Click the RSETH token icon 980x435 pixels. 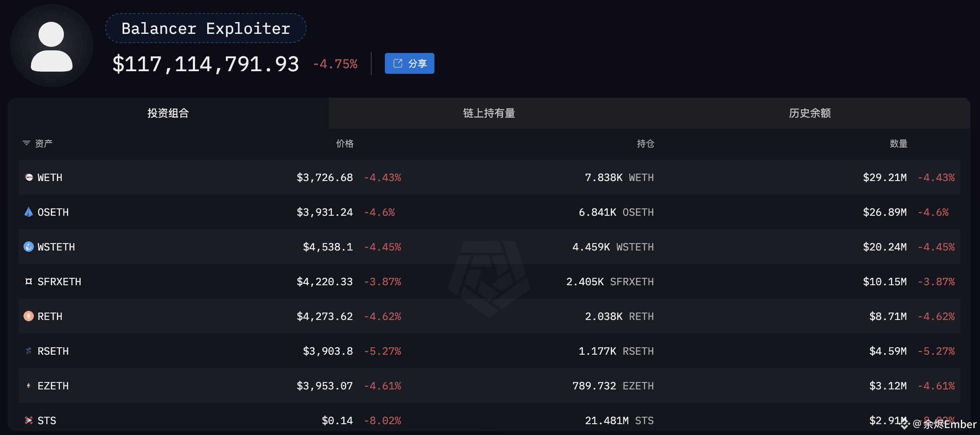pos(29,351)
